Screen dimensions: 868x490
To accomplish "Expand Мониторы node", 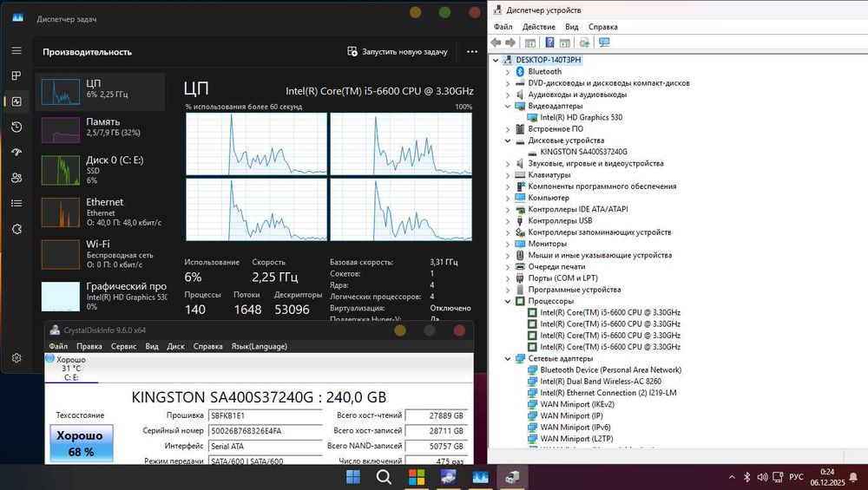I will [508, 244].
